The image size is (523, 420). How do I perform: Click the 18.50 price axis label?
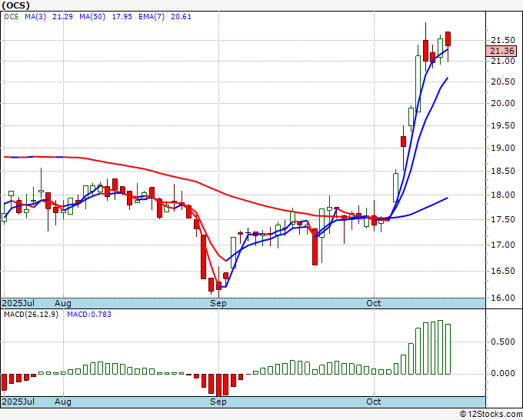coord(503,172)
